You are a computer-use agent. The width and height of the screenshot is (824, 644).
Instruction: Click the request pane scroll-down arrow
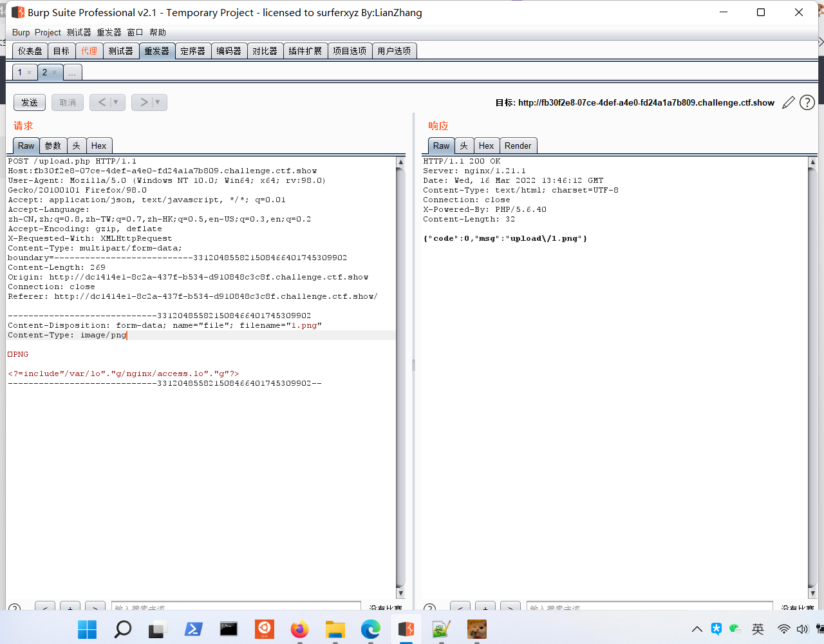coord(400,593)
